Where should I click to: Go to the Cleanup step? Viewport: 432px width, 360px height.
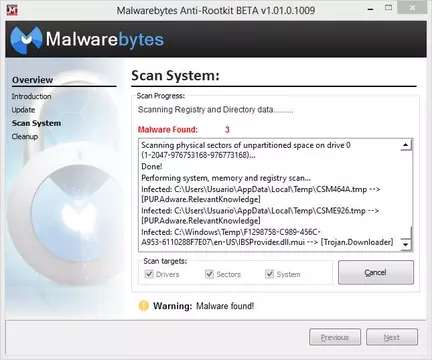[x=25, y=136]
